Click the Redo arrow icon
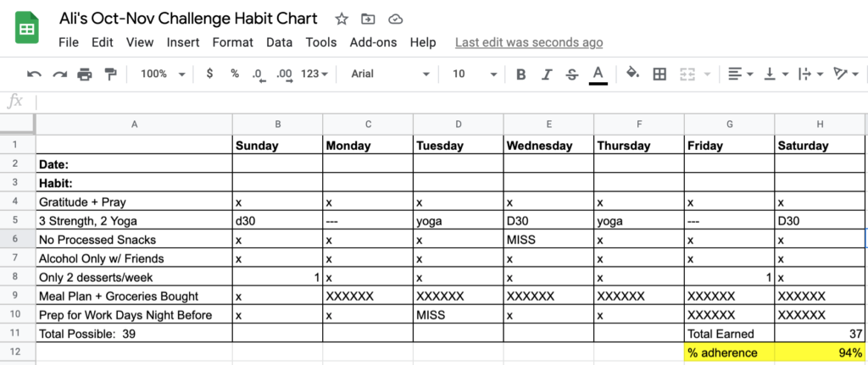The width and height of the screenshot is (868, 365). [x=60, y=75]
